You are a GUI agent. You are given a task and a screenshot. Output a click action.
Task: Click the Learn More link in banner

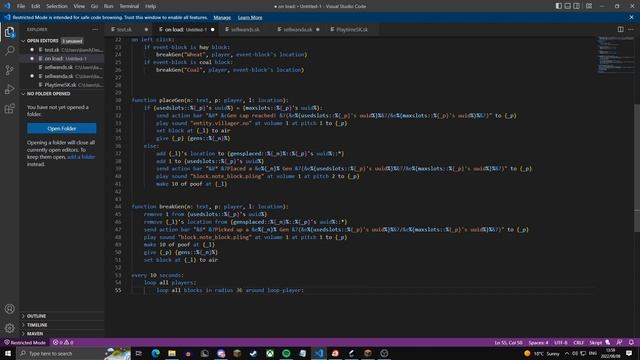250,18
